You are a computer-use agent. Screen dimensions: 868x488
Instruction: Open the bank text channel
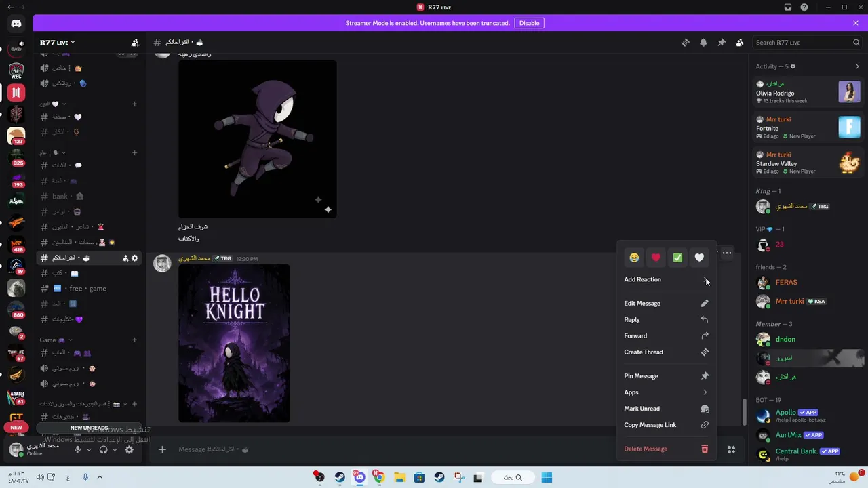point(90,197)
